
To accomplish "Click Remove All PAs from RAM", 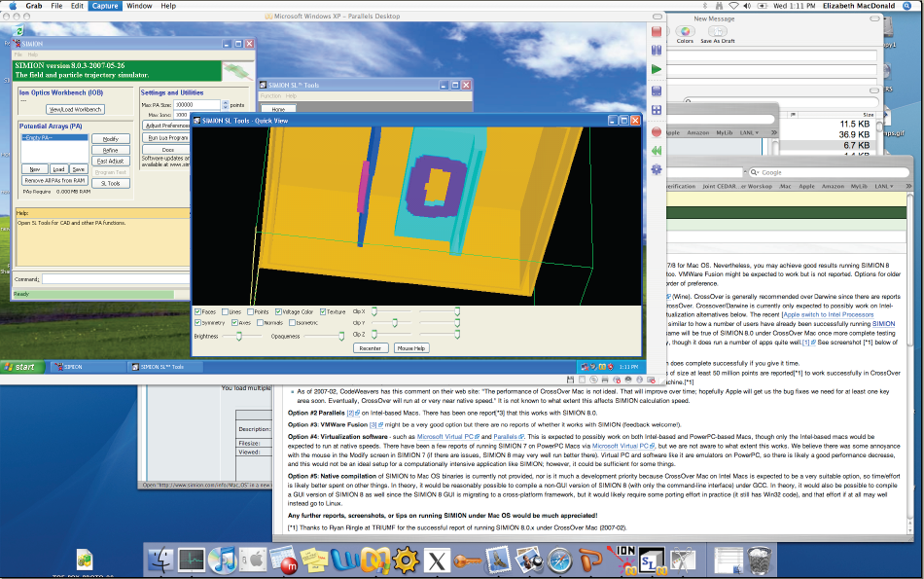I will point(54,180).
